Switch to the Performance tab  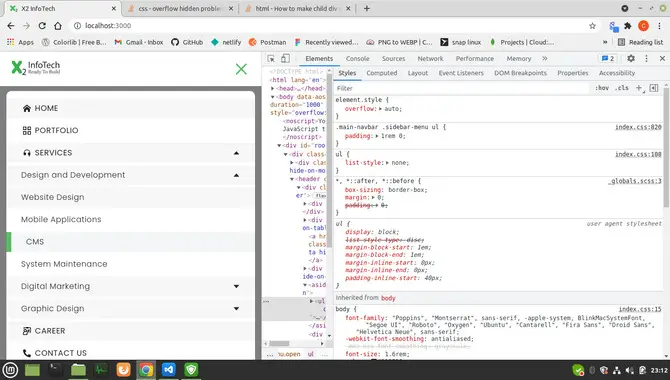(474, 59)
